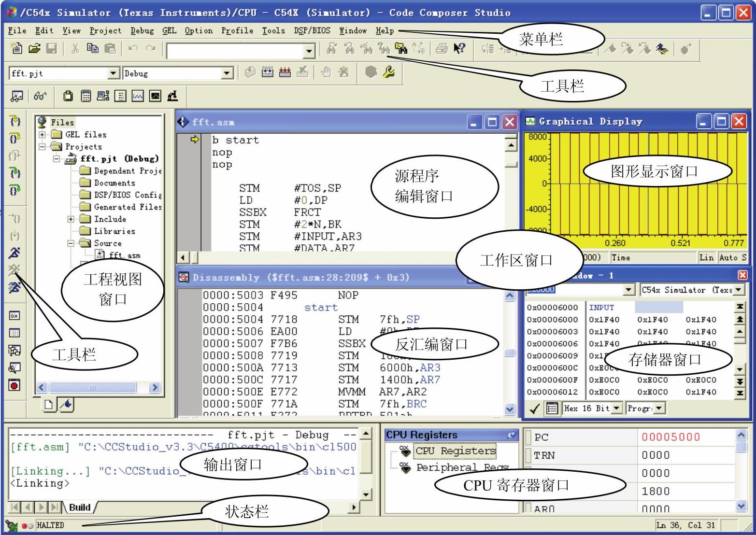756x535 pixels.
Task: Open the fft.pjt project selector dropdown
Action: tap(114, 73)
